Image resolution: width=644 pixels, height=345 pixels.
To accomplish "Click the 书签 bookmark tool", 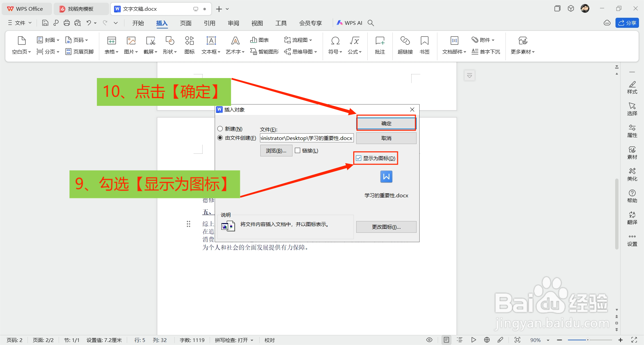I will 425,45.
